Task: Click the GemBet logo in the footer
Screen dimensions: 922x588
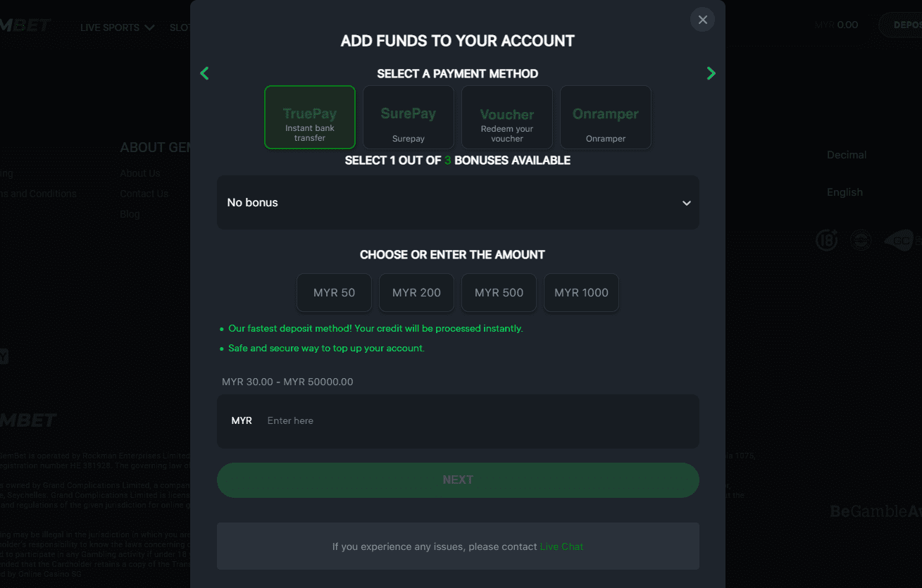Action: coord(28,420)
